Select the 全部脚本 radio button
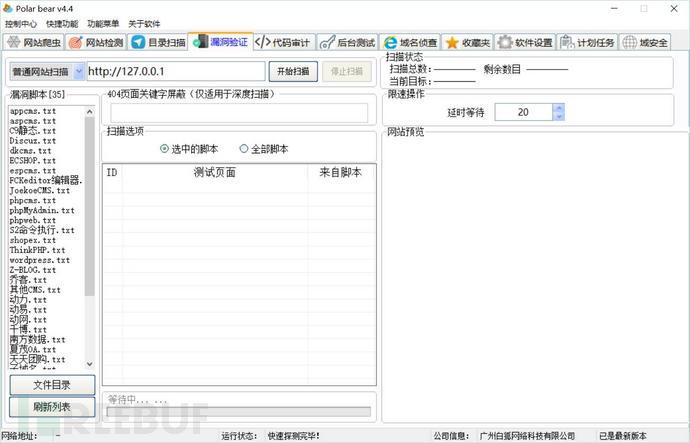Viewport: 690px width, 443px height. click(244, 149)
